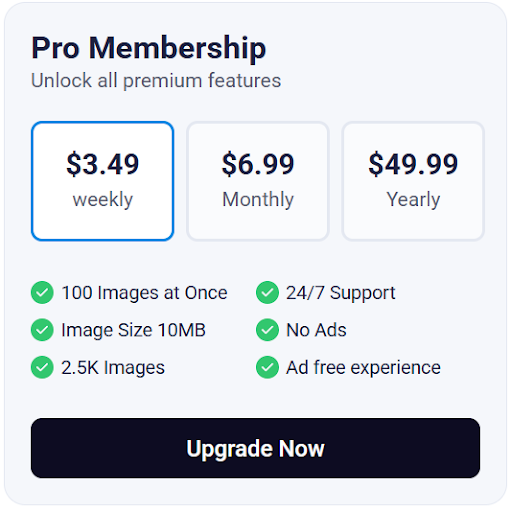Select the $3.49 weekly plan card
The image size is (511, 512).
pyautogui.click(x=102, y=181)
